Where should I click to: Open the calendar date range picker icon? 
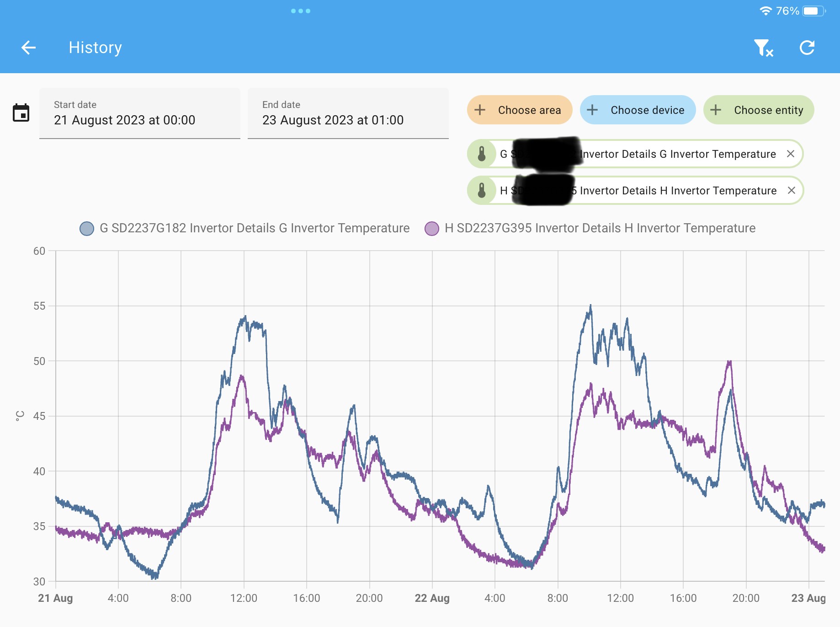tap(21, 113)
